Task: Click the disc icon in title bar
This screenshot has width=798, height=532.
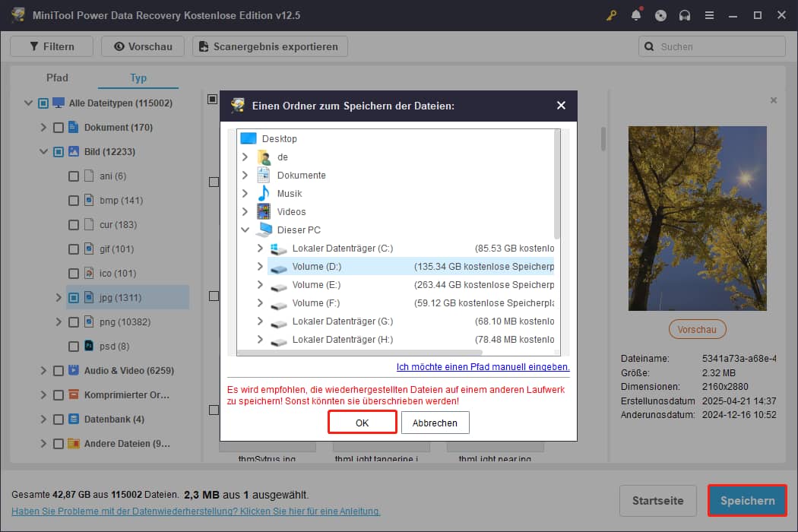Action: (660, 15)
